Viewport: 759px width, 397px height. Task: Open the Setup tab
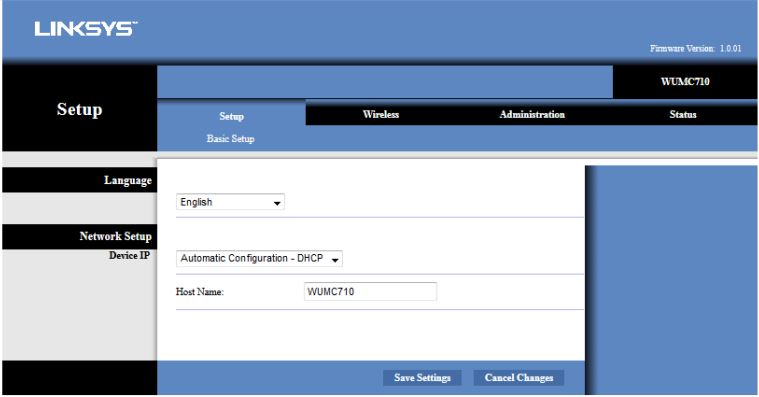click(231, 116)
